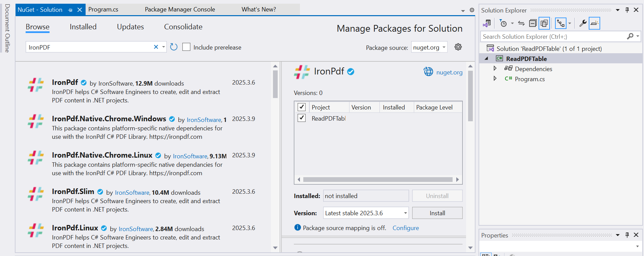Uncheck the ReadPDFTable project checkbox
This screenshot has height=256, width=644.
pyautogui.click(x=302, y=118)
